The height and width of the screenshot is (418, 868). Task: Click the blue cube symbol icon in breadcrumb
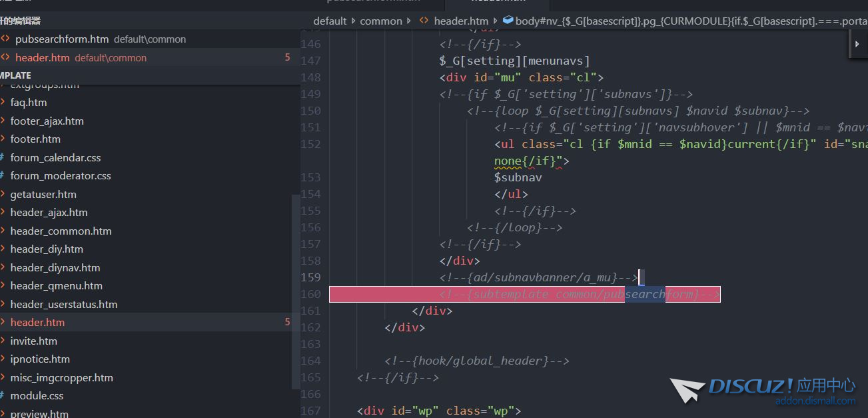[508, 21]
